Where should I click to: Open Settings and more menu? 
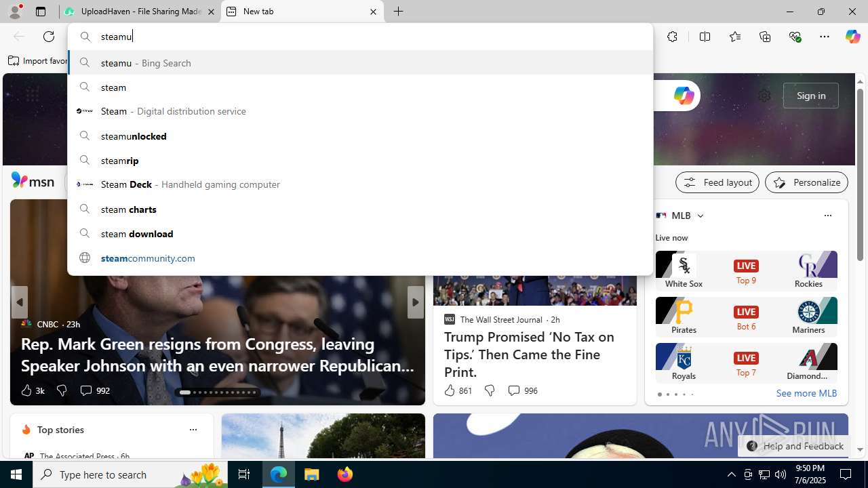tap(825, 37)
